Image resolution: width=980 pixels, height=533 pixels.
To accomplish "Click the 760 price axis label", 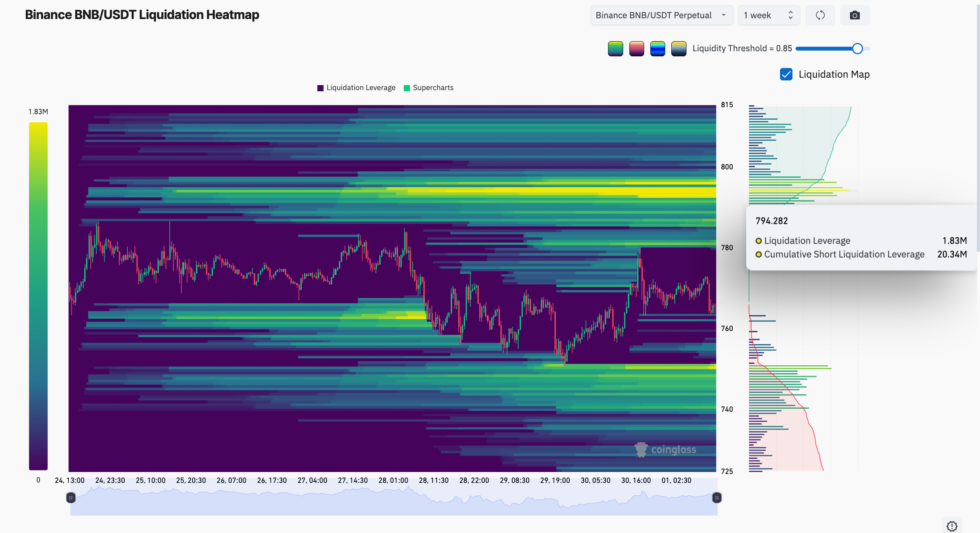I will pos(727,329).
